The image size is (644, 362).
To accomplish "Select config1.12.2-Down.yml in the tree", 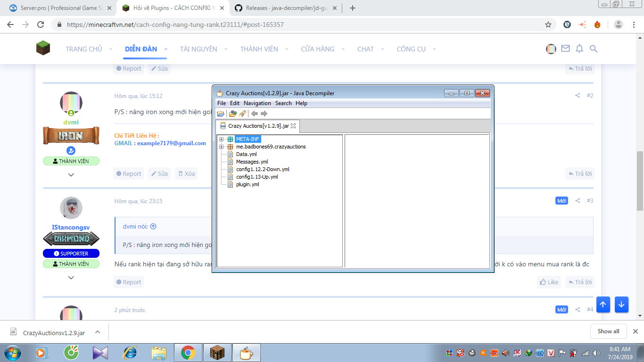I will coord(263,169).
